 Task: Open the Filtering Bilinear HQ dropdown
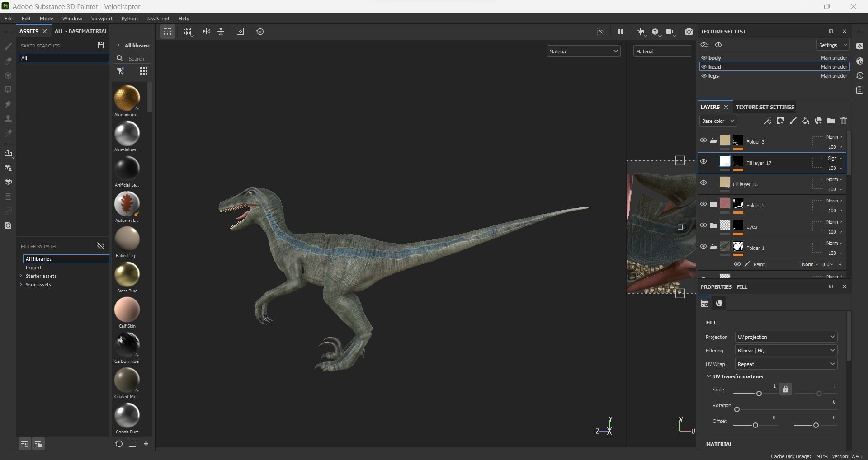click(x=786, y=351)
